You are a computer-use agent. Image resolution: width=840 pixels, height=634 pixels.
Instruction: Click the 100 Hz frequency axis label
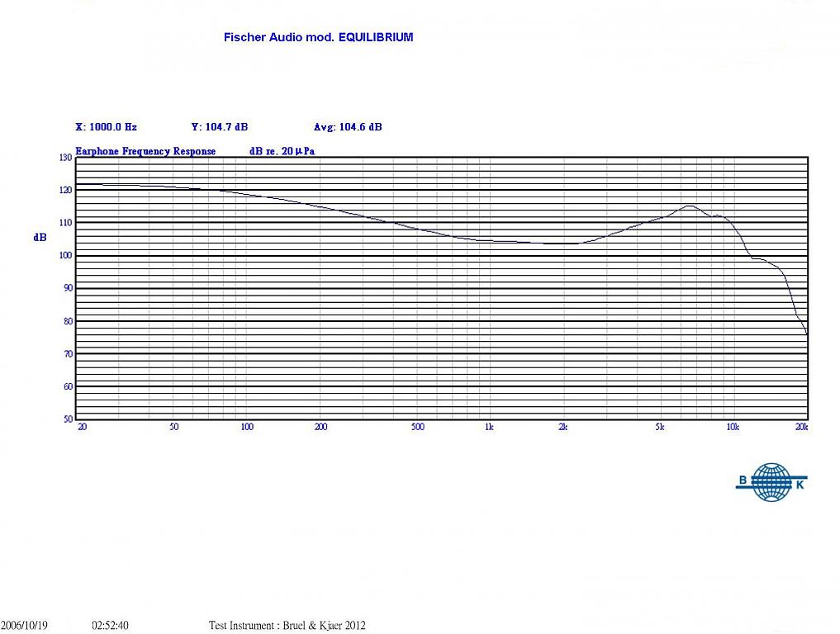[247, 427]
